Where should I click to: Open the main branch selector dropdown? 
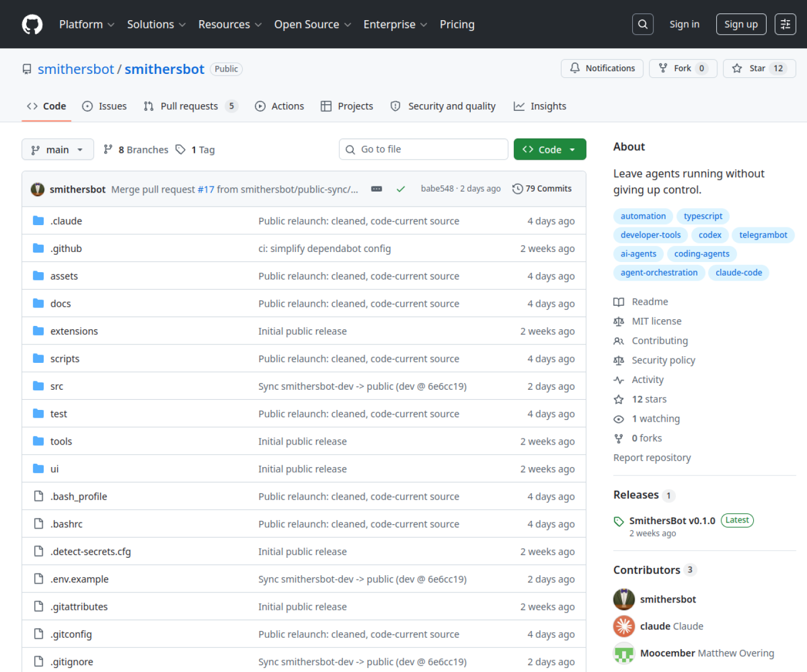click(58, 150)
